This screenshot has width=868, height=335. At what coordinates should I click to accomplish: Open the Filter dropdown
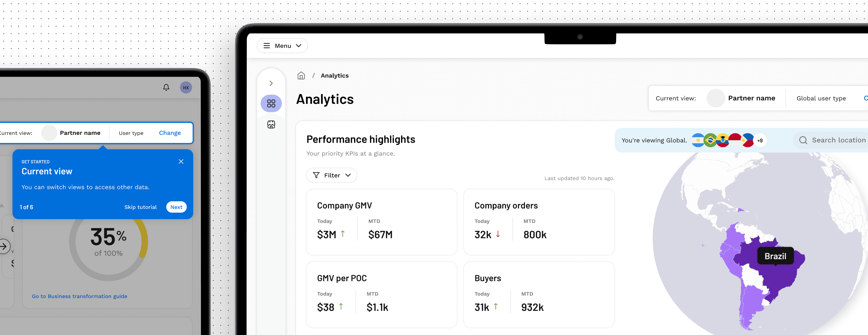click(x=332, y=175)
